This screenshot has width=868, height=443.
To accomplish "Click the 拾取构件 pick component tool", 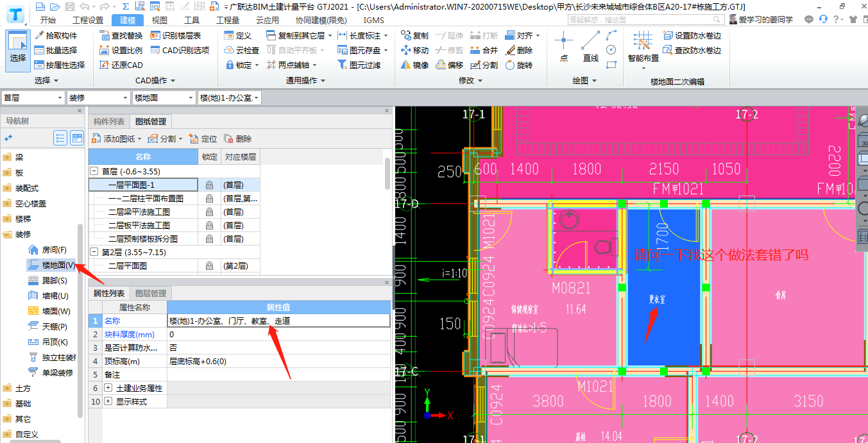I will (x=56, y=35).
